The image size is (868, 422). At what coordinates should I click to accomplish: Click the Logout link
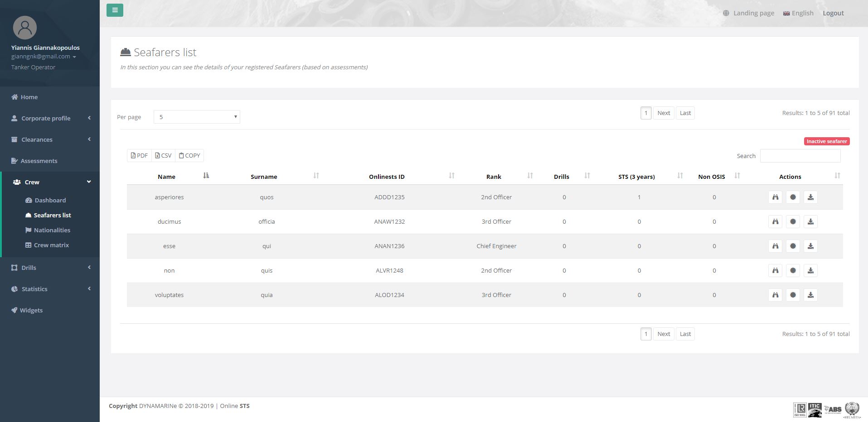833,13
